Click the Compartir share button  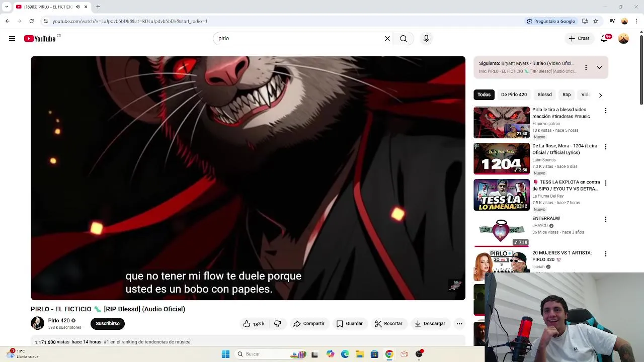(309, 324)
